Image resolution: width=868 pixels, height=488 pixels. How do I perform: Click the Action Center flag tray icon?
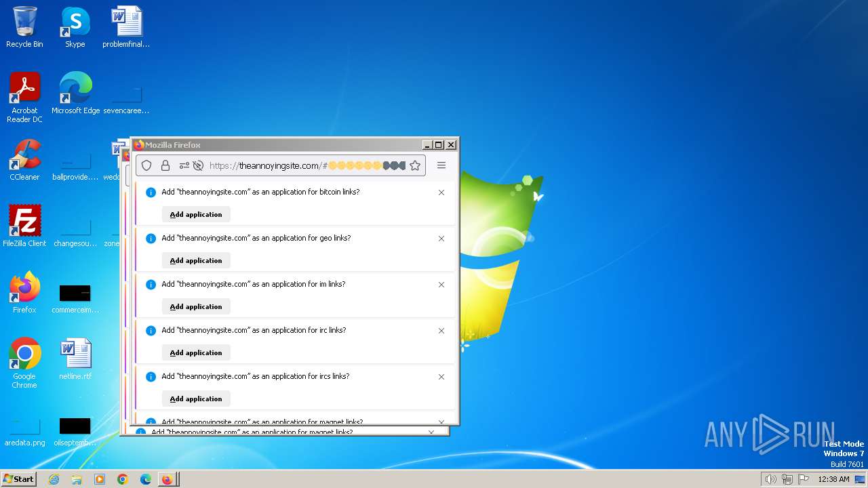click(x=804, y=479)
